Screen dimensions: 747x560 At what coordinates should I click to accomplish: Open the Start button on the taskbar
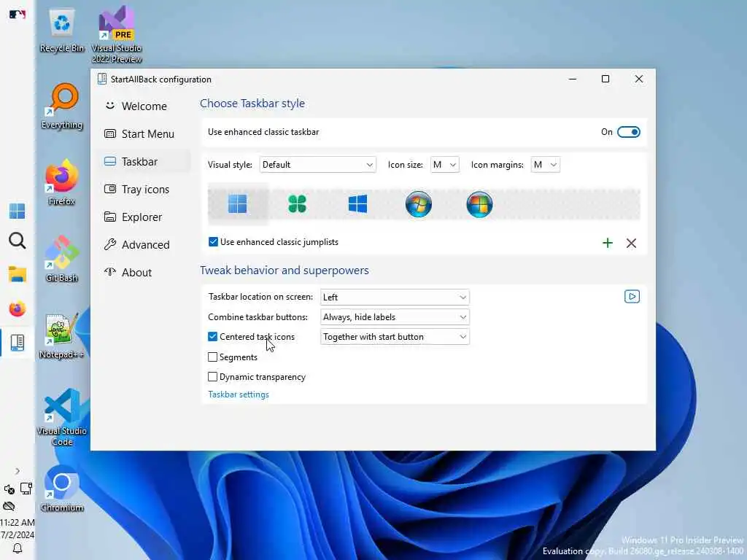tap(18, 211)
